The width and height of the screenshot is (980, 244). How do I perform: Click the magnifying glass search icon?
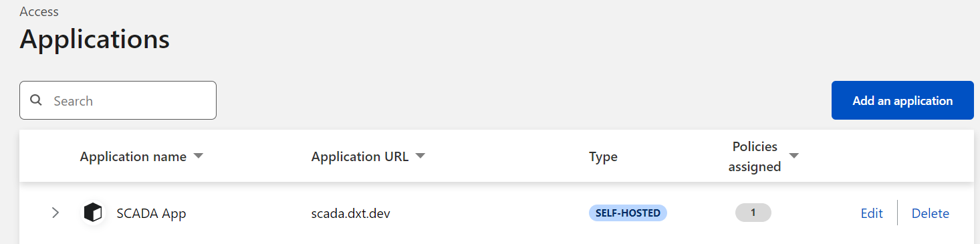pos(36,101)
